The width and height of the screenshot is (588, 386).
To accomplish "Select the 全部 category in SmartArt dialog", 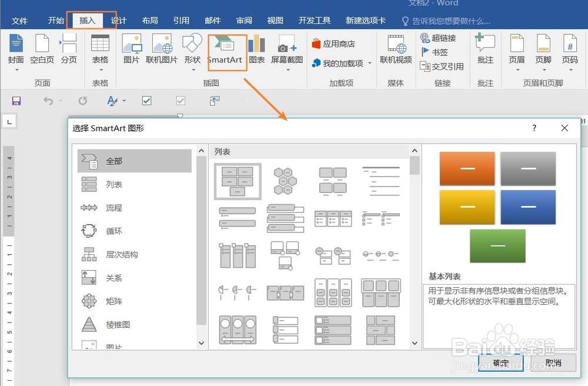I will point(135,161).
